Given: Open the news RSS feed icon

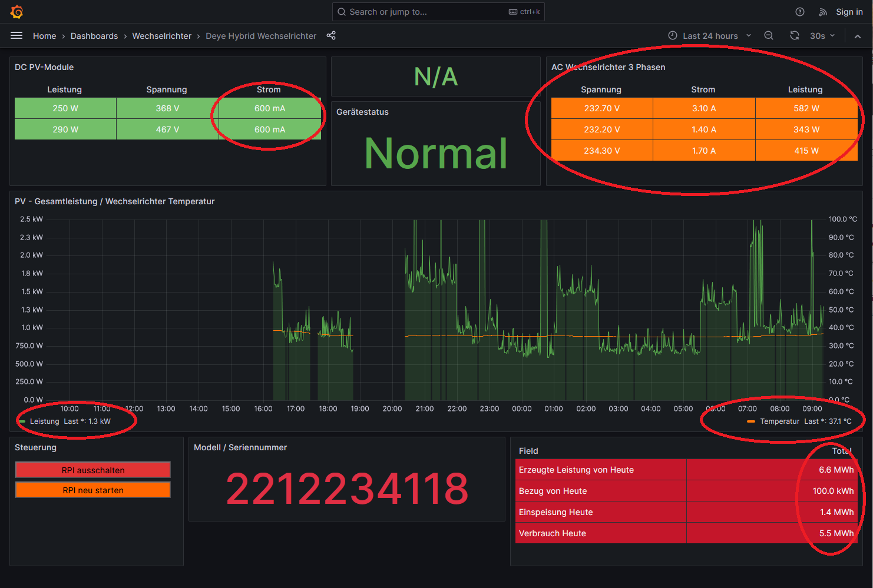Looking at the screenshot, I should tap(823, 12).
